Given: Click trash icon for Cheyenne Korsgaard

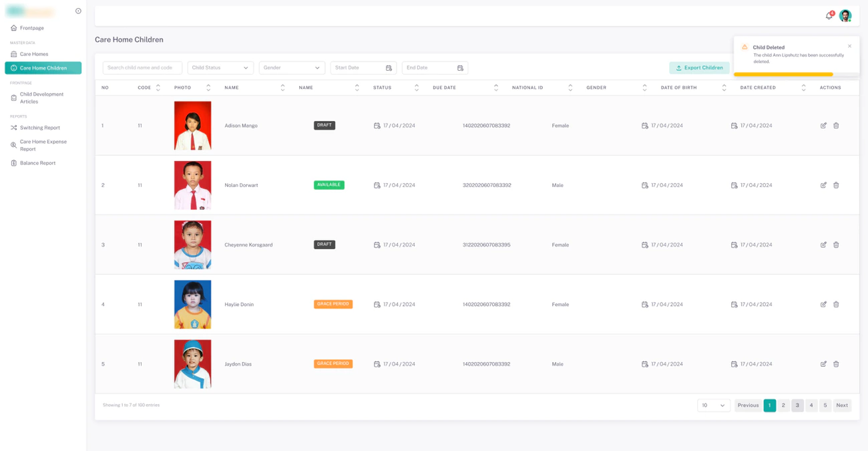Looking at the screenshot, I should click(836, 245).
